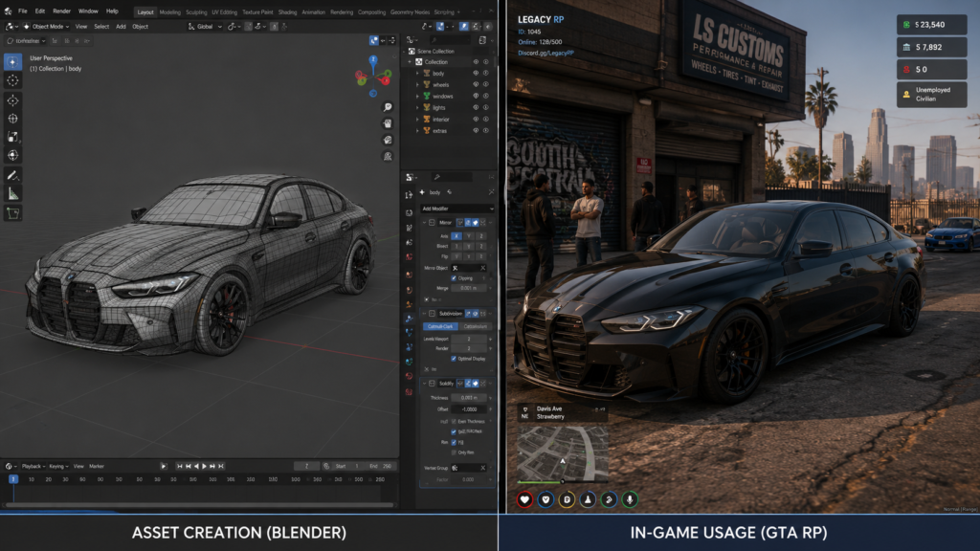Select the Annotate pencil tool
The width and height of the screenshot is (980, 551).
click(12, 176)
